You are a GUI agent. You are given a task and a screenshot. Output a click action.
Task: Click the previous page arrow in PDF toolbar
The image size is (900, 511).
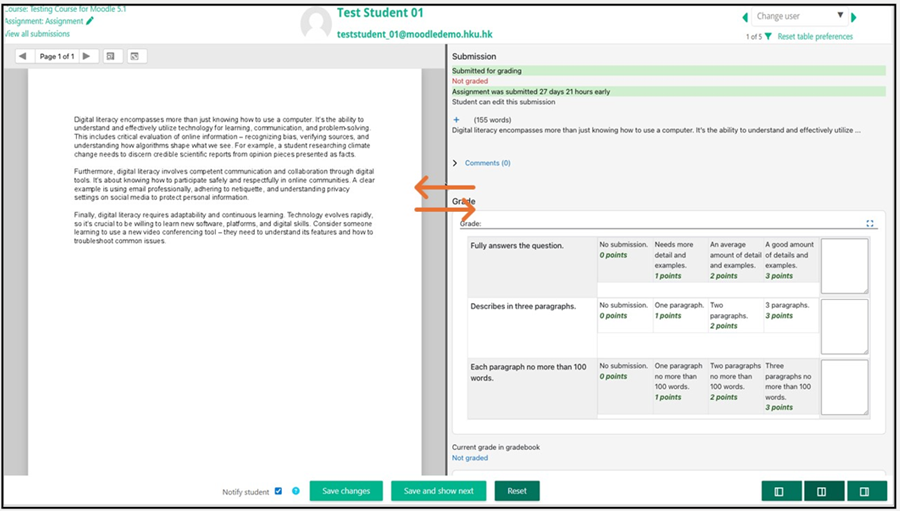(23, 56)
